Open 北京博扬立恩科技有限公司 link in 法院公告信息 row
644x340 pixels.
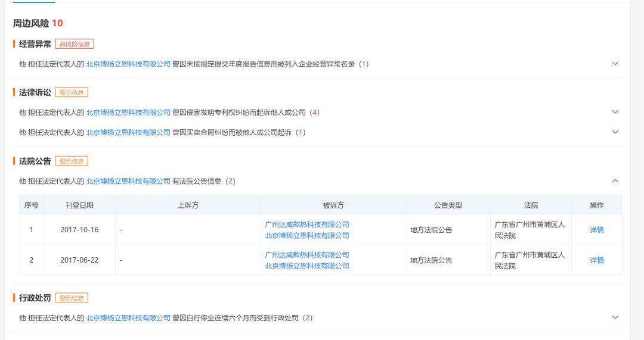point(128,181)
